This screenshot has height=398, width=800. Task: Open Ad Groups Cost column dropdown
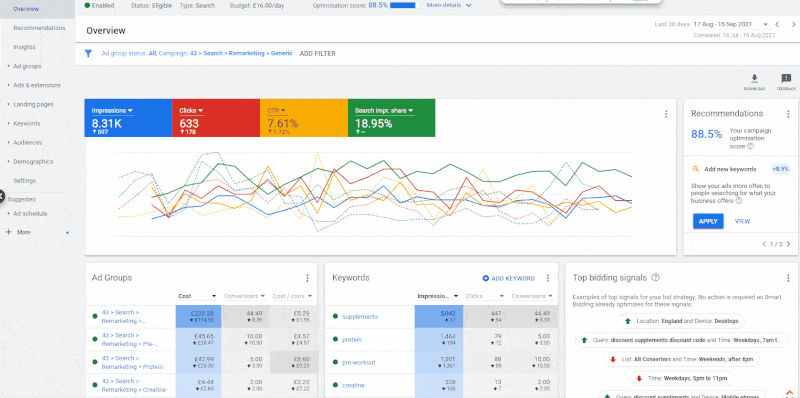(x=214, y=296)
